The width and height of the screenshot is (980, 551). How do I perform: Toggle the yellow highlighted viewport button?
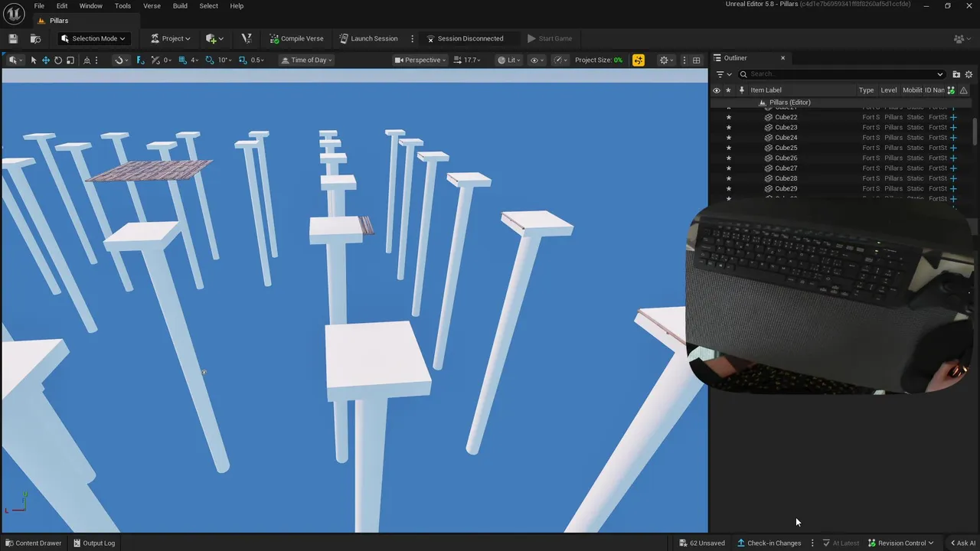(x=639, y=60)
